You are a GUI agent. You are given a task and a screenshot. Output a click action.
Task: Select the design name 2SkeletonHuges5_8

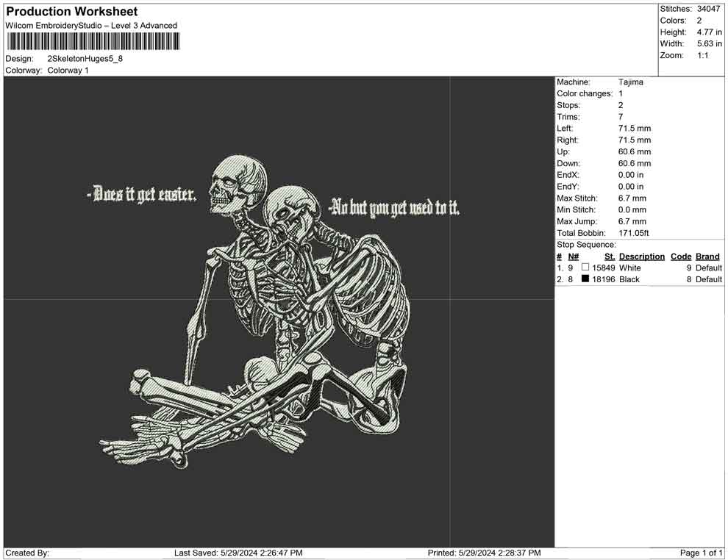(85, 59)
